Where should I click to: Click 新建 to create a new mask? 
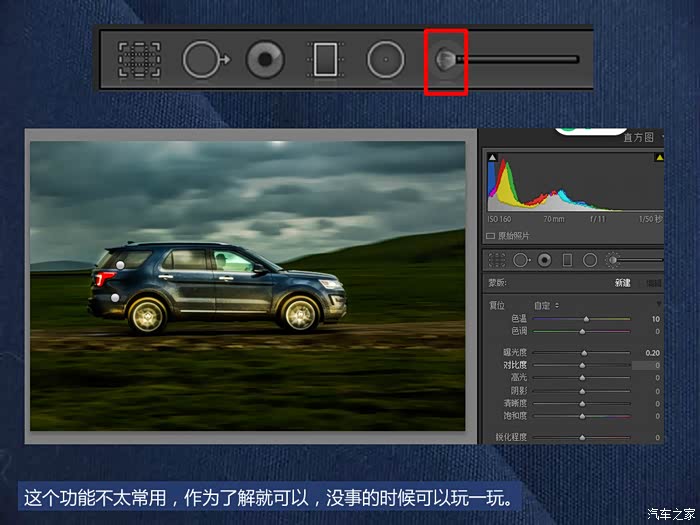(622, 283)
